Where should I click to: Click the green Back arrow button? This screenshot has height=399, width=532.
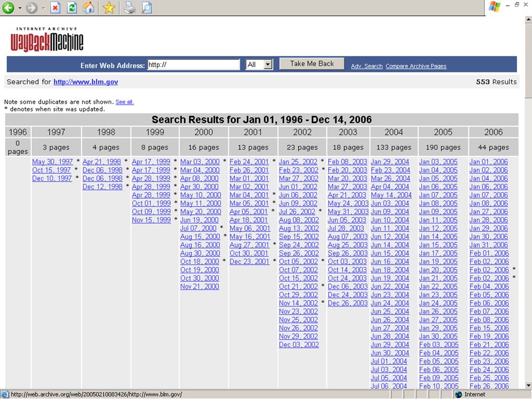pos(8,7)
